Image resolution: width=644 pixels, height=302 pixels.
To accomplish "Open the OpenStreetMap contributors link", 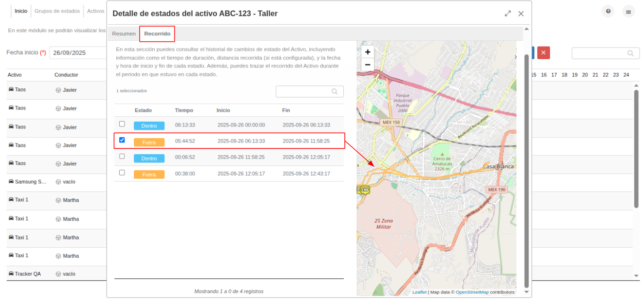I will tap(472, 292).
